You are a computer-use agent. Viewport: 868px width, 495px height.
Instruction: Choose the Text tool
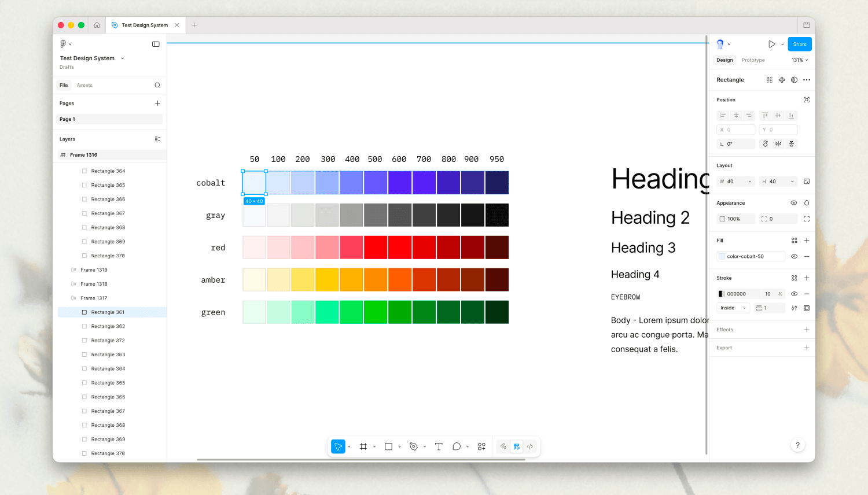[x=439, y=446]
